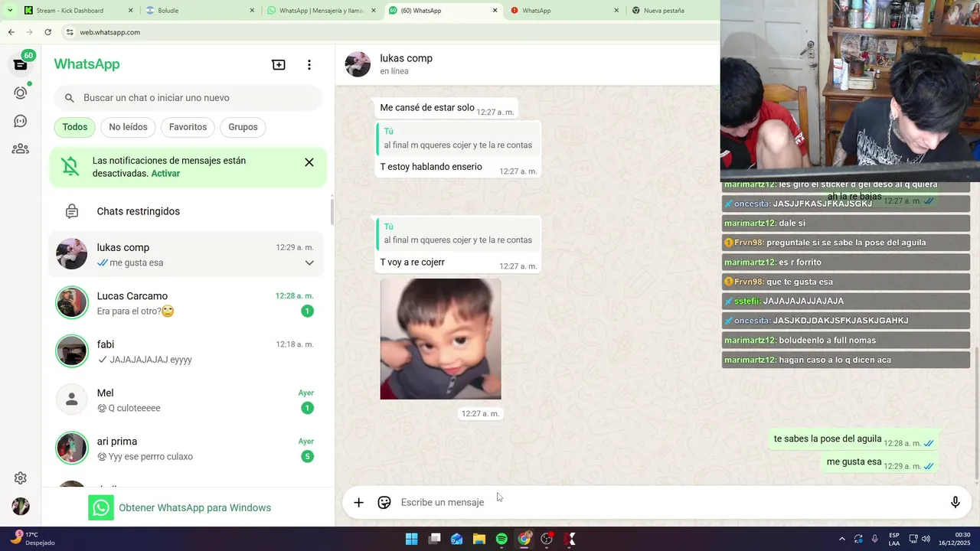Open WhatsApp Settings gear icon
This screenshot has height=551, width=980.
pyautogui.click(x=21, y=478)
